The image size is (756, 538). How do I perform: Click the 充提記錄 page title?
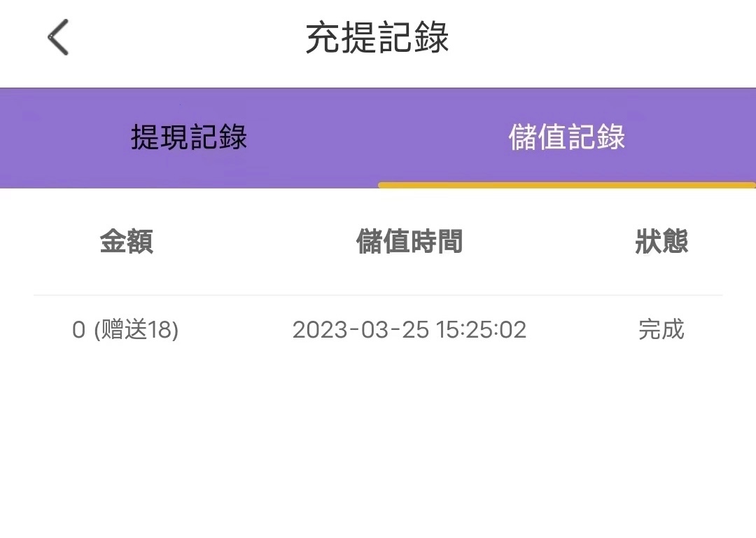point(377,38)
